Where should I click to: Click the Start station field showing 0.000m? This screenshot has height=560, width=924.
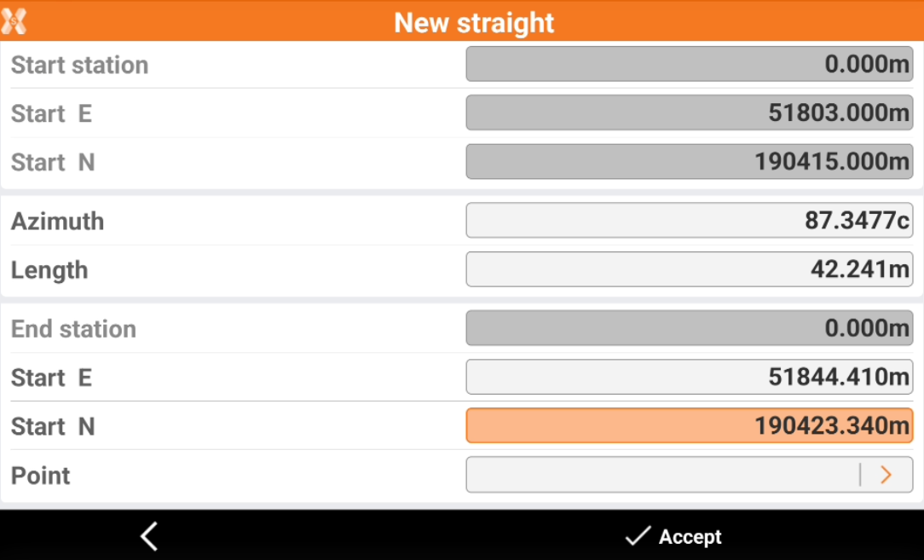pyautogui.click(x=689, y=65)
